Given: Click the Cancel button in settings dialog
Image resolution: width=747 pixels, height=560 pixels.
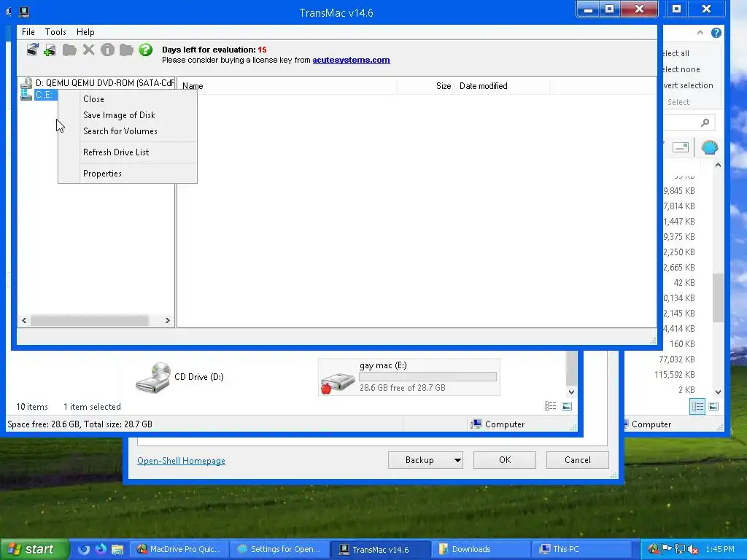Looking at the screenshot, I should coord(578,460).
